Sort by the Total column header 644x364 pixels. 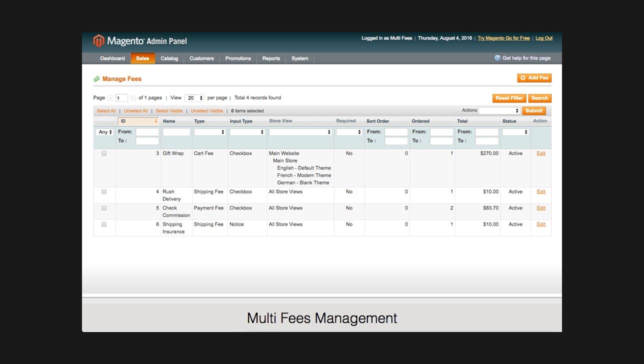click(462, 121)
